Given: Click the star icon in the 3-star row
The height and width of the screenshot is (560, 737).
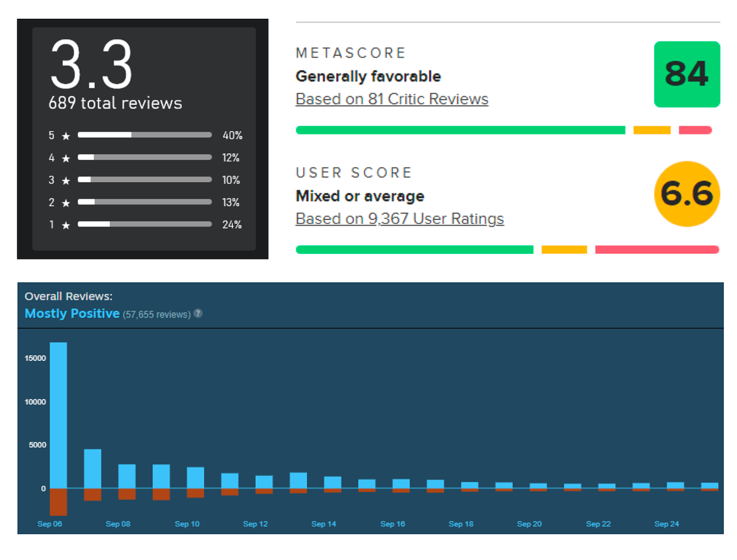Looking at the screenshot, I should click(66, 181).
